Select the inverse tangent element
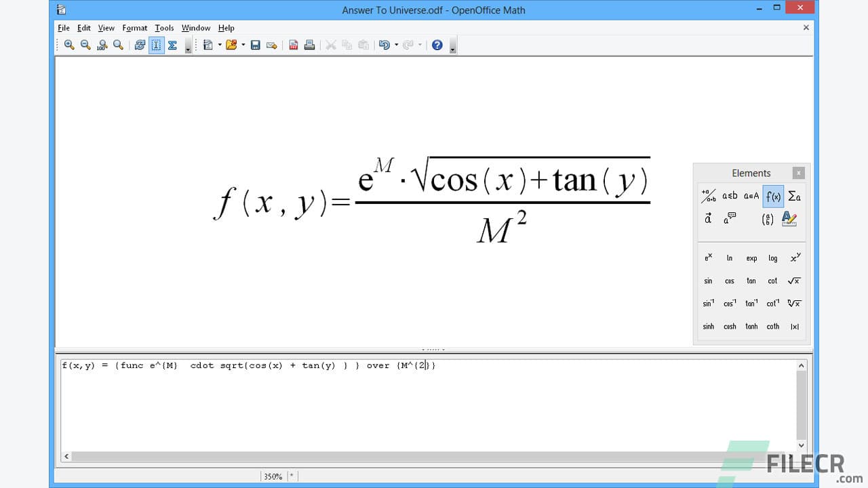This screenshot has height=488, width=868. pos(751,303)
